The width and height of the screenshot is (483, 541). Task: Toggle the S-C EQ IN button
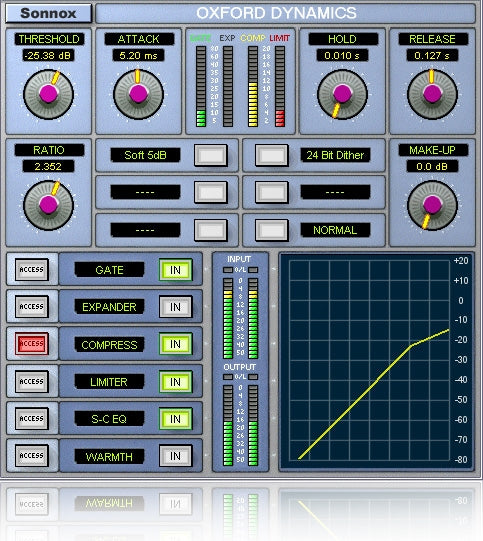[x=175, y=419]
